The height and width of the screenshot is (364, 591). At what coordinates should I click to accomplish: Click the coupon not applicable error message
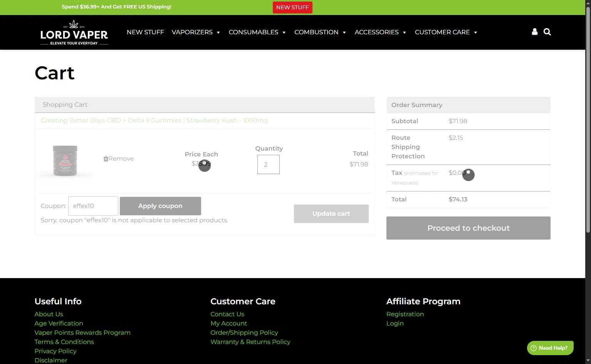pos(134,220)
